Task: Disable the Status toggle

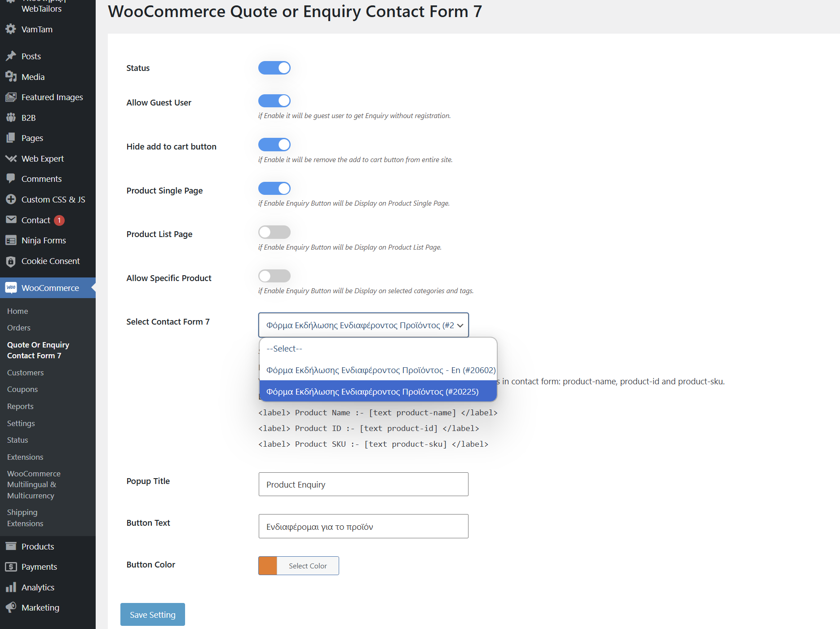Action: pos(274,68)
